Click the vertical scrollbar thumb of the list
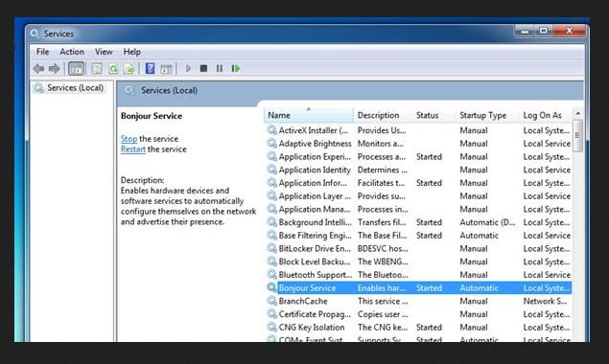The width and height of the screenshot is (609, 364). (578, 136)
